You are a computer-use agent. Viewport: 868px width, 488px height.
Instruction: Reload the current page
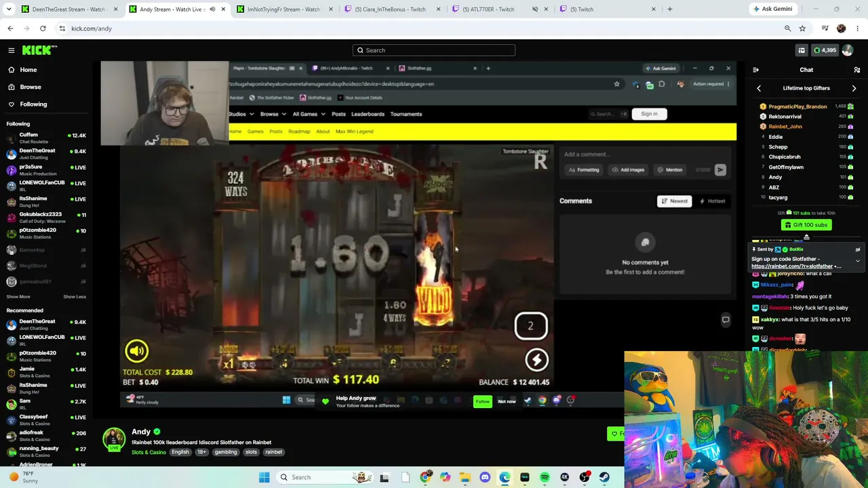click(43, 28)
